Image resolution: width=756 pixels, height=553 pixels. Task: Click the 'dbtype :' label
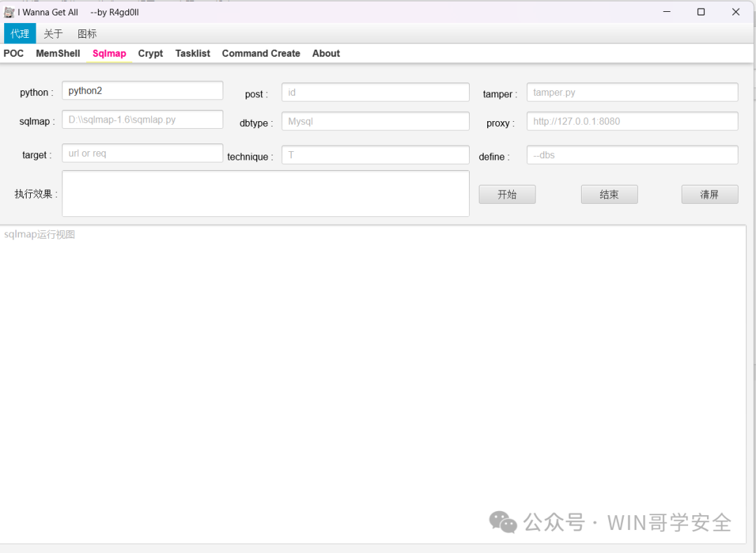(x=256, y=123)
